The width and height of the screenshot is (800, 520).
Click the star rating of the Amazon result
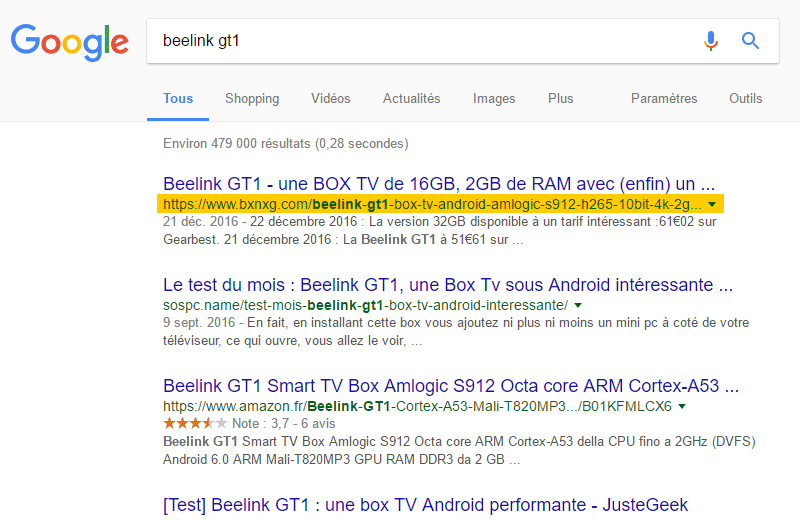click(195, 423)
